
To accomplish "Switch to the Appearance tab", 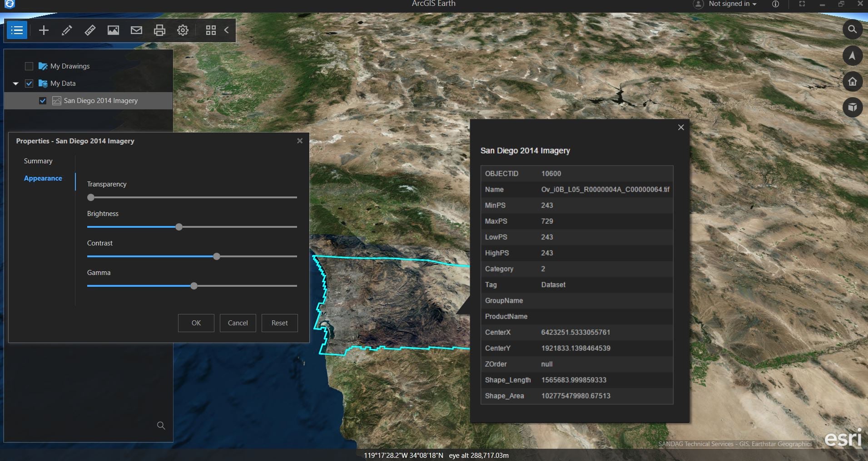I will 43,178.
